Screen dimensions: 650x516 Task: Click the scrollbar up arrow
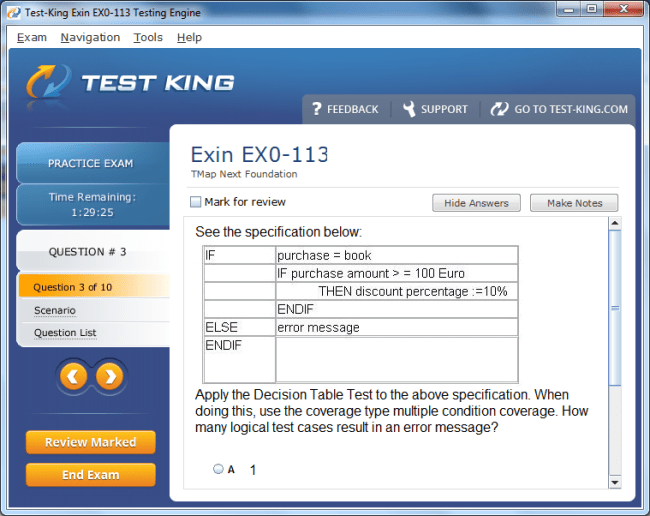tap(615, 223)
